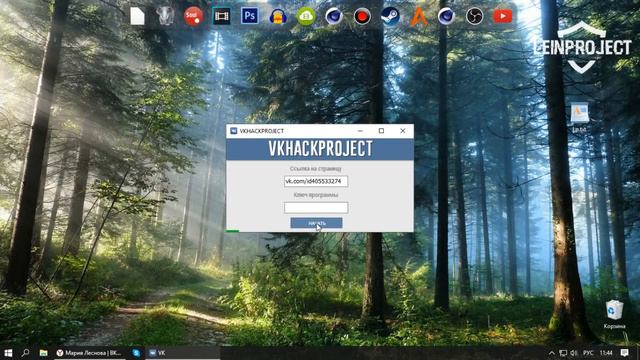Close the VKHACKPROJECT window
The height and width of the screenshot is (360, 640).
coord(403,131)
